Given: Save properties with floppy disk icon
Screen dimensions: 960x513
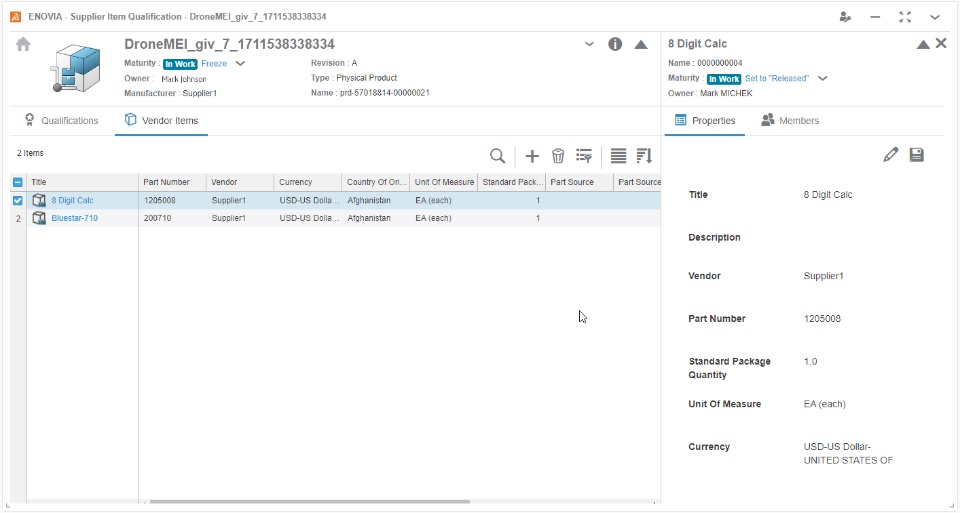Looking at the screenshot, I should click(x=917, y=155).
